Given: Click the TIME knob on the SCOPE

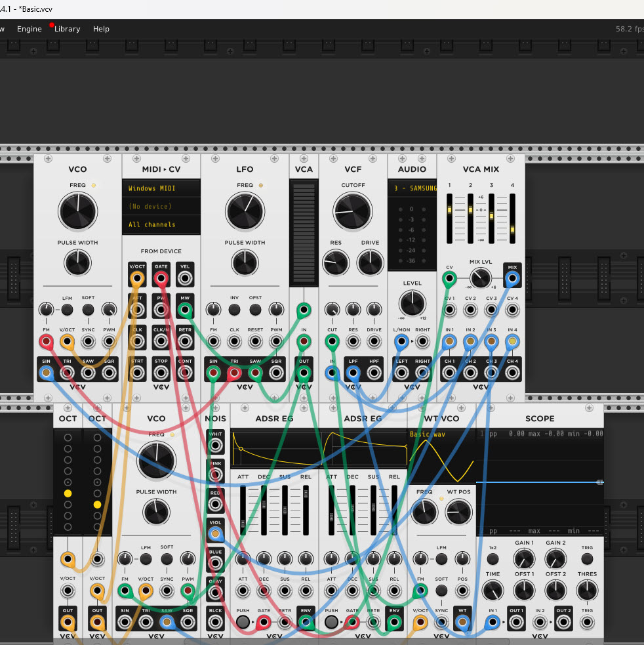Looking at the screenshot, I should click(493, 591).
